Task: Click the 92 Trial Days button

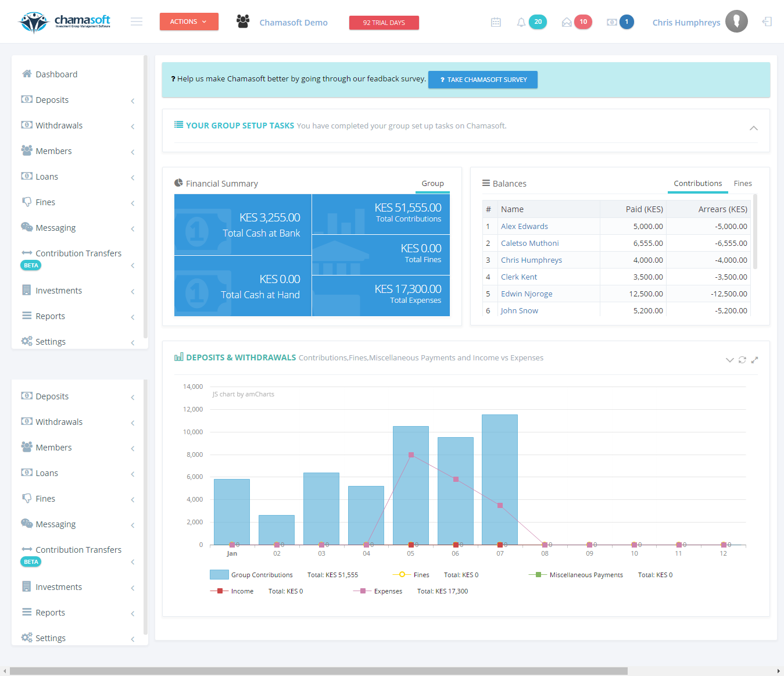Action: pos(384,23)
